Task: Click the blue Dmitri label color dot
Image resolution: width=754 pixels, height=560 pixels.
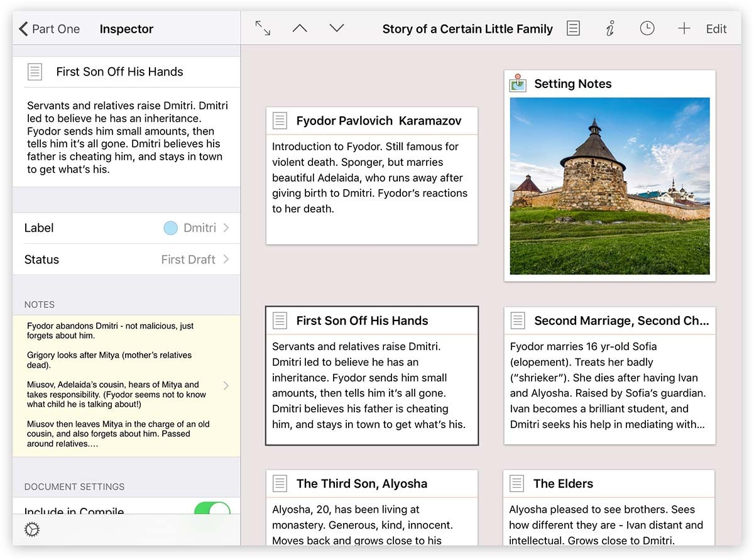Action: [170, 228]
